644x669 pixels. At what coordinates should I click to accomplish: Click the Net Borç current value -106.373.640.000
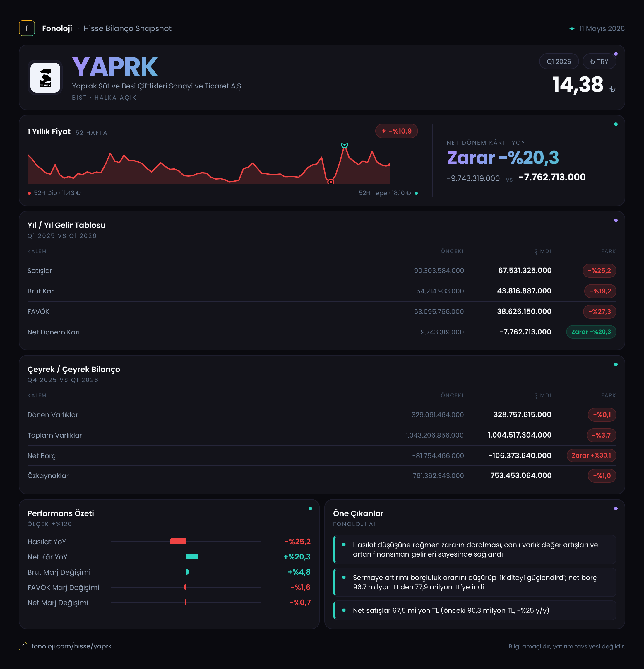point(520,455)
